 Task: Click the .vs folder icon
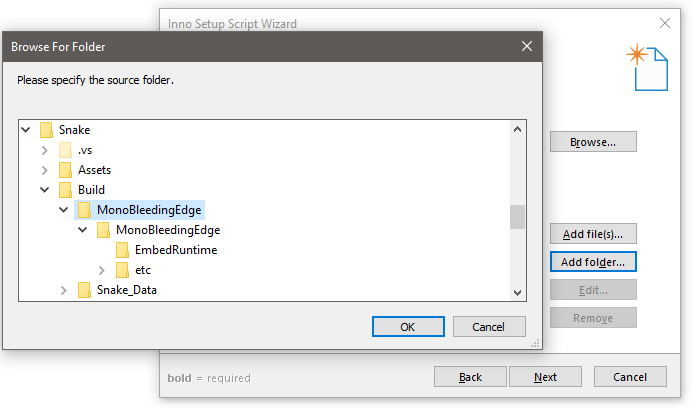65,150
